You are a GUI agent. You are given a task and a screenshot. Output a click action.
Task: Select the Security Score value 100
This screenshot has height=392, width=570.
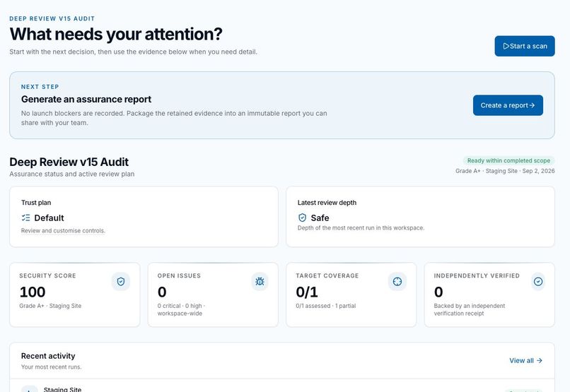click(x=33, y=292)
